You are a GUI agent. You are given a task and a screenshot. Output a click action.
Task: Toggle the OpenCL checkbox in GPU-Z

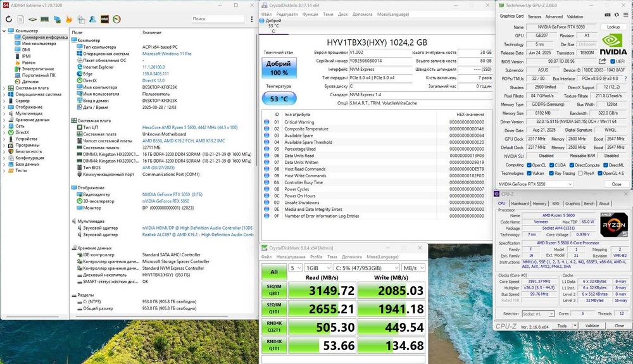coord(529,165)
